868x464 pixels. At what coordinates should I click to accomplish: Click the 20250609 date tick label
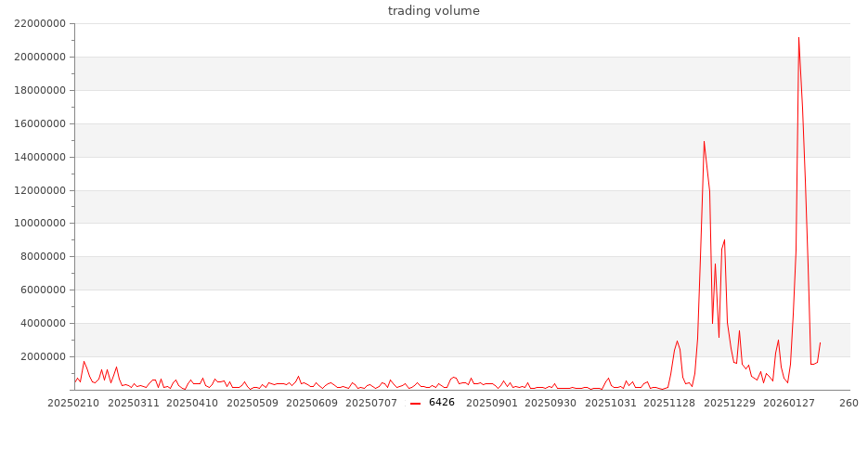[313, 403]
